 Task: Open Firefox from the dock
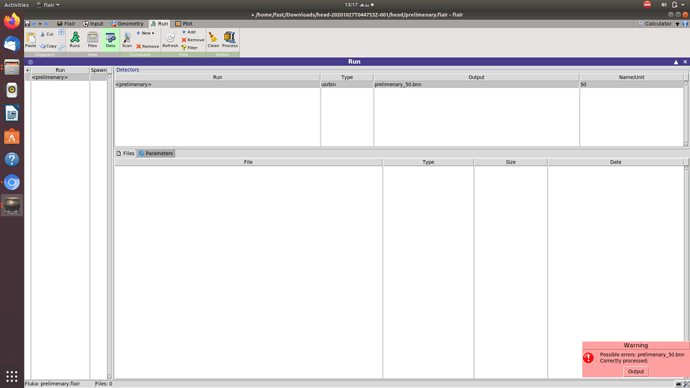[x=12, y=21]
